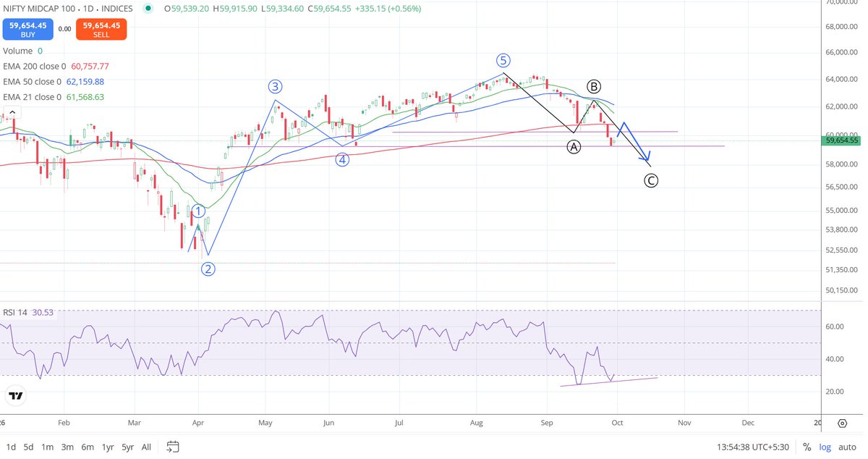Select the 3m time range

(x=67, y=447)
